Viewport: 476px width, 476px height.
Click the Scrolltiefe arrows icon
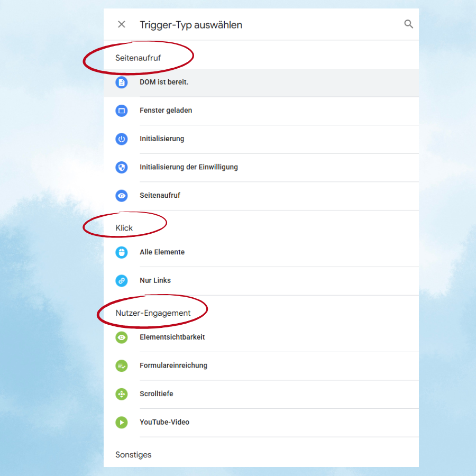click(x=122, y=394)
